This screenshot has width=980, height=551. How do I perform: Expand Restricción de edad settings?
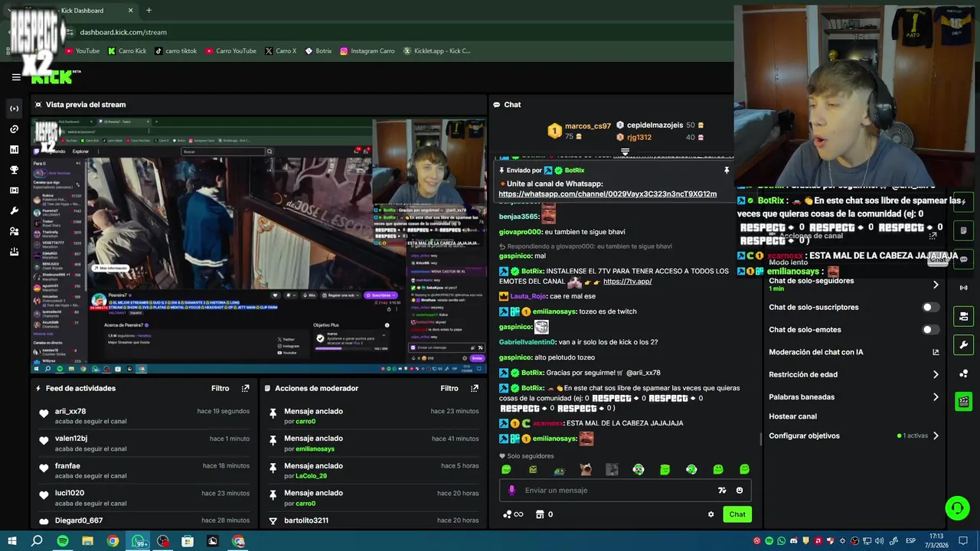[936, 375]
